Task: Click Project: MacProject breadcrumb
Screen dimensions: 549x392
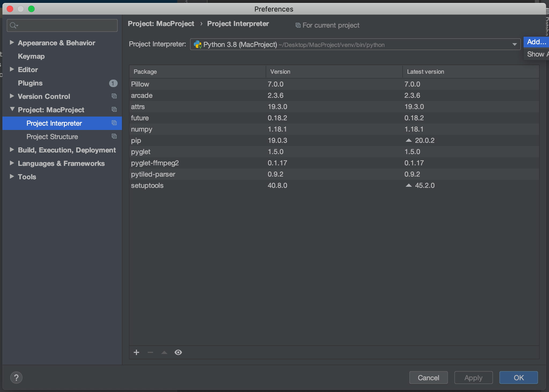Action: pos(161,24)
